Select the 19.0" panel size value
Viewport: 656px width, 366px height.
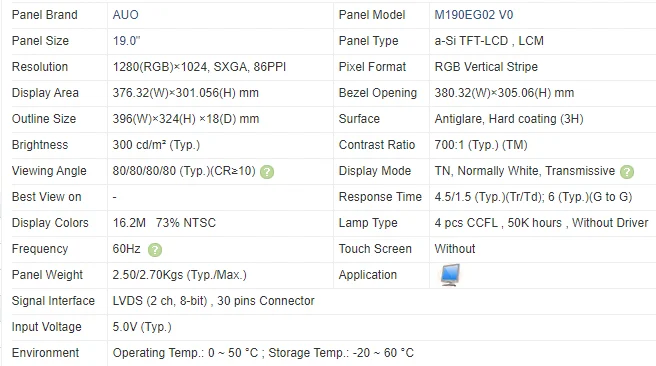pos(126,41)
